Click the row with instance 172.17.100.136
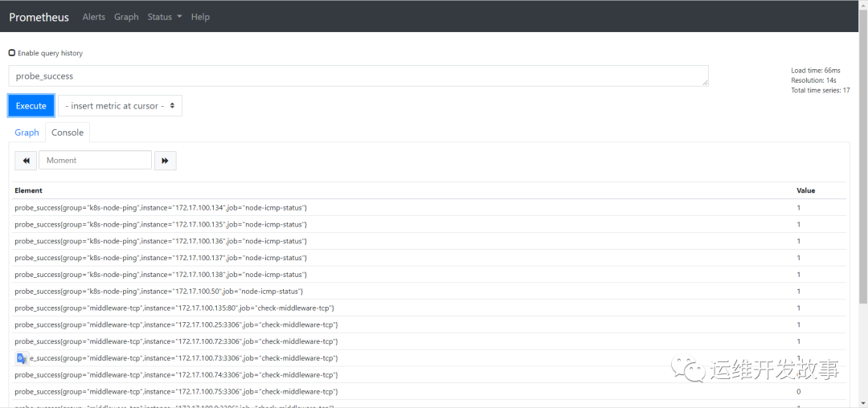 coord(429,241)
